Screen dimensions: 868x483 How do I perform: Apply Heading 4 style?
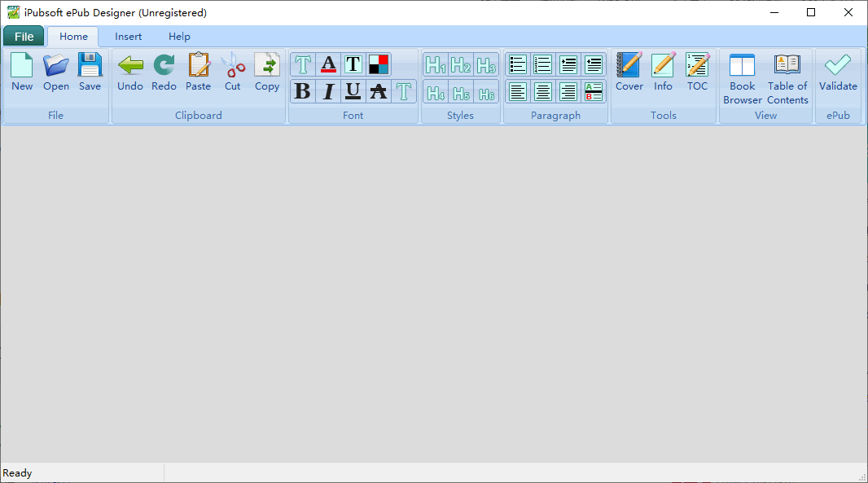click(x=436, y=92)
